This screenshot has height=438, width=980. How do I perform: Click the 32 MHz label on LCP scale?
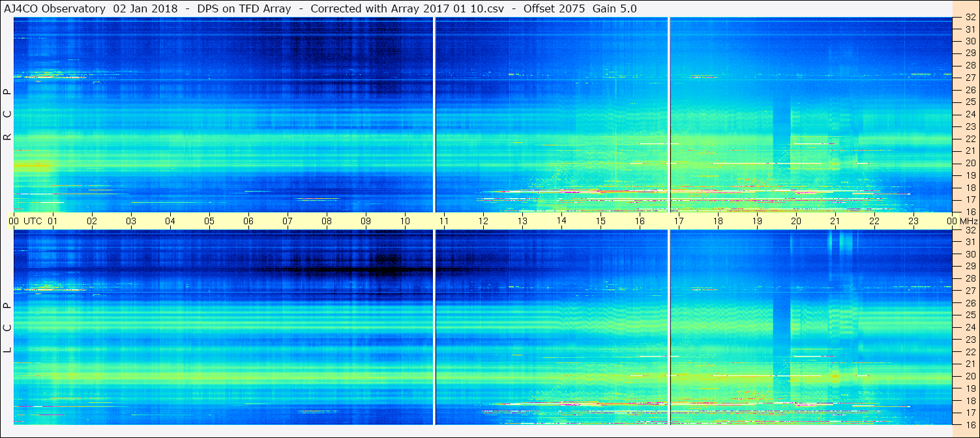(970, 230)
